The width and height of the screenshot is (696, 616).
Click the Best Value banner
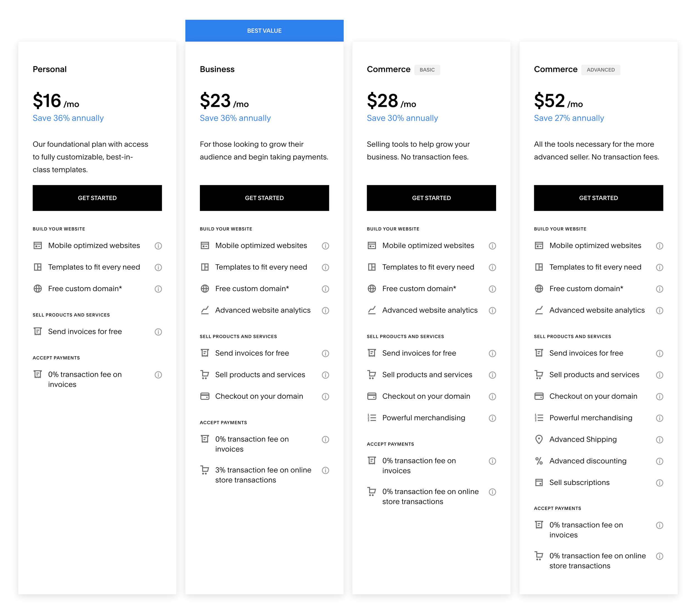click(264, 31)
